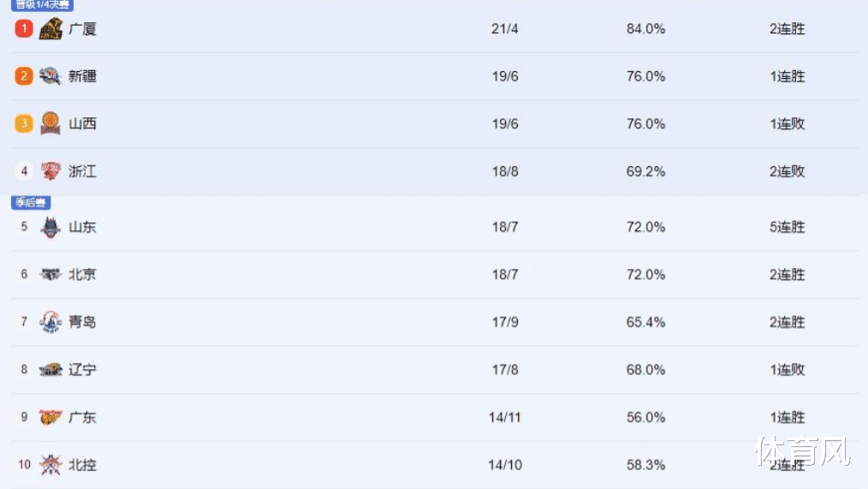Click 山东's 5连胜 streak cell
868x489 pixels.
coord(787,227)
